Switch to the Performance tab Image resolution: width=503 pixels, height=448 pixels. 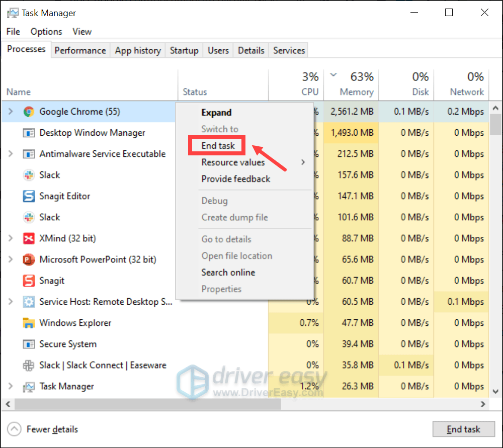pos(80,50)
